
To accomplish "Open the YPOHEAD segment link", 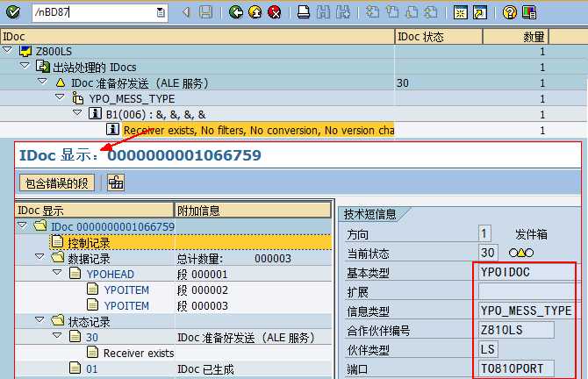I will point(111,274).
